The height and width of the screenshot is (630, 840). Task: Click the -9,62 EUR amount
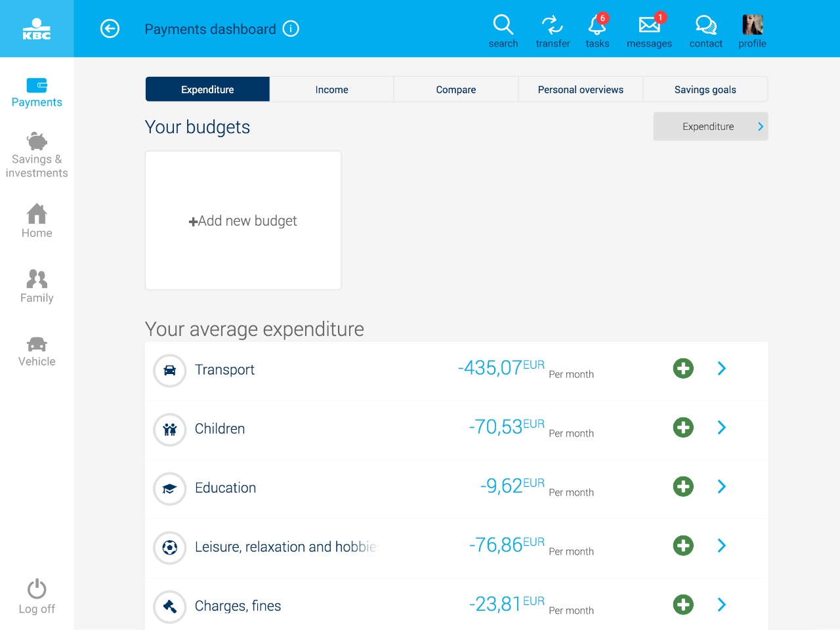[513, 486]
